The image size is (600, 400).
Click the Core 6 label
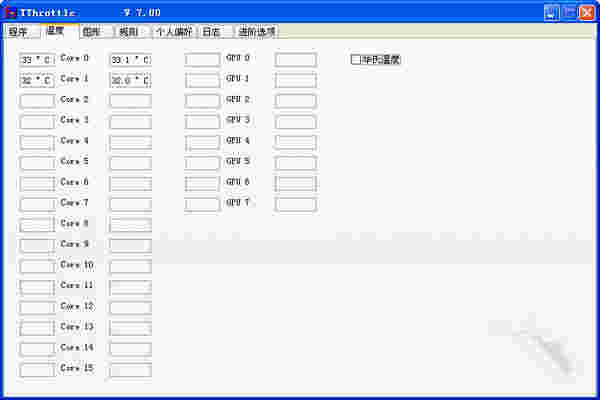pos(75,182)
